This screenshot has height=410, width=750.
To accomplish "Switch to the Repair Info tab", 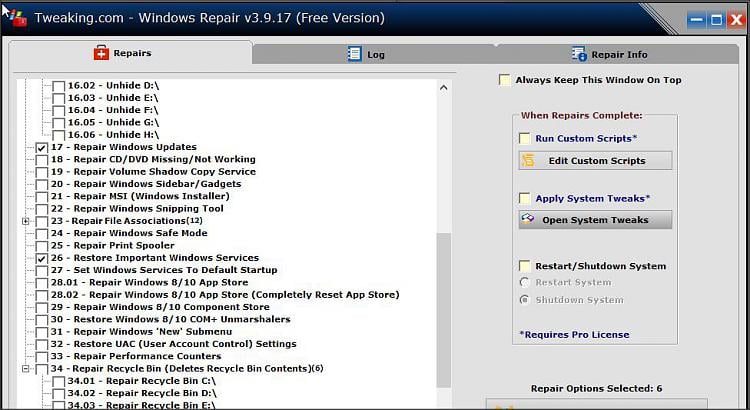I will (617, 54).
